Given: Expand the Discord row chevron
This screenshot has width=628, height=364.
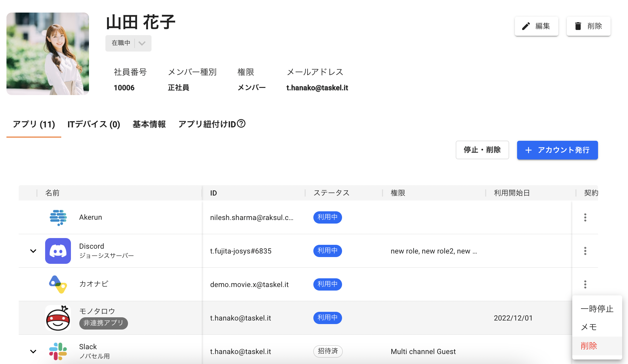Looking at the screenshot, I should pos(33,251).
